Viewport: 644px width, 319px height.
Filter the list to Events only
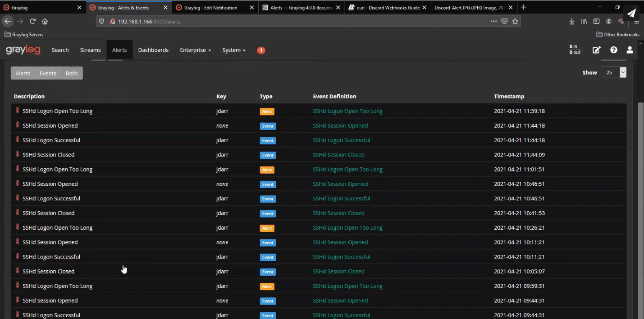pyautogui.click(x=48, y=74)
